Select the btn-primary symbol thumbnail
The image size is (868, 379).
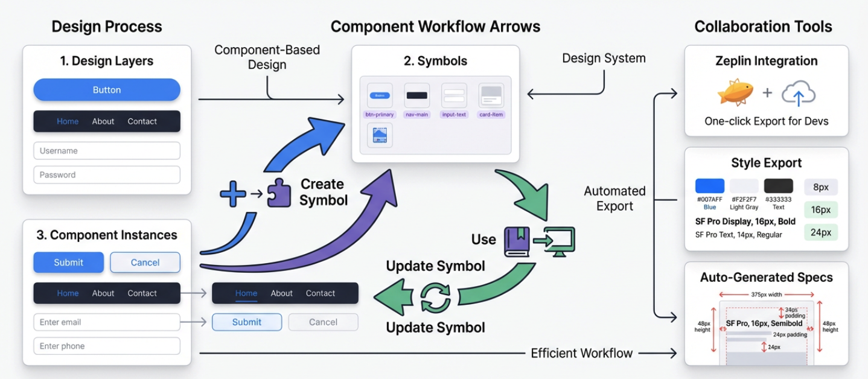380,96
